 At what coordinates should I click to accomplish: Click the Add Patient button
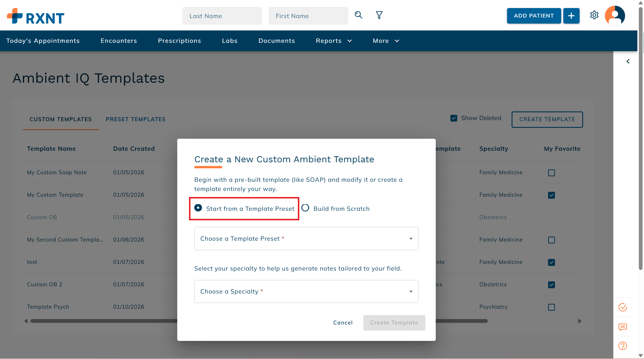pyautogui.click(x=533, y=16)
